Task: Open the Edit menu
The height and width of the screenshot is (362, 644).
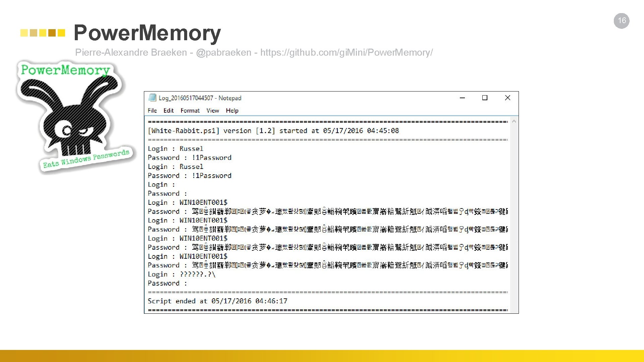Action: point(168,111)
